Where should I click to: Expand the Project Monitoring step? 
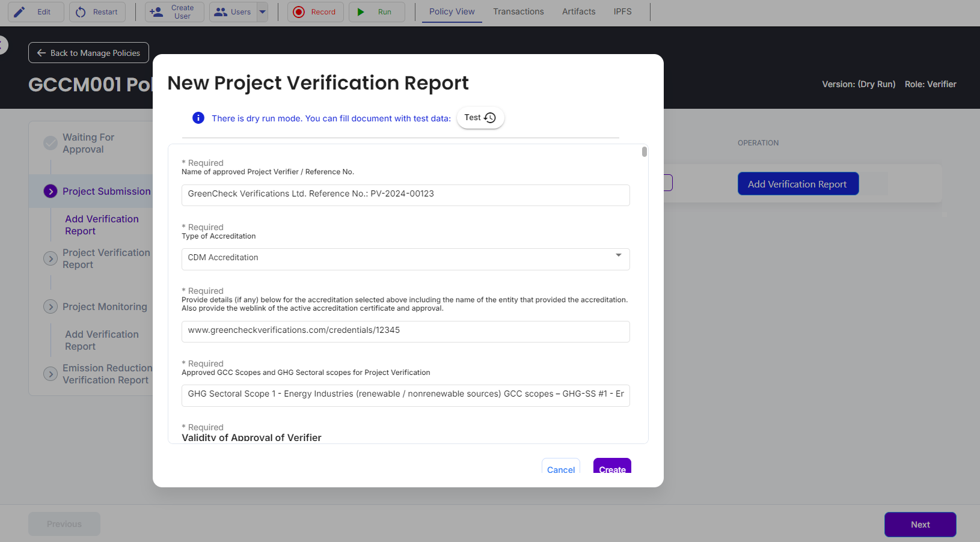coord(51,306)
